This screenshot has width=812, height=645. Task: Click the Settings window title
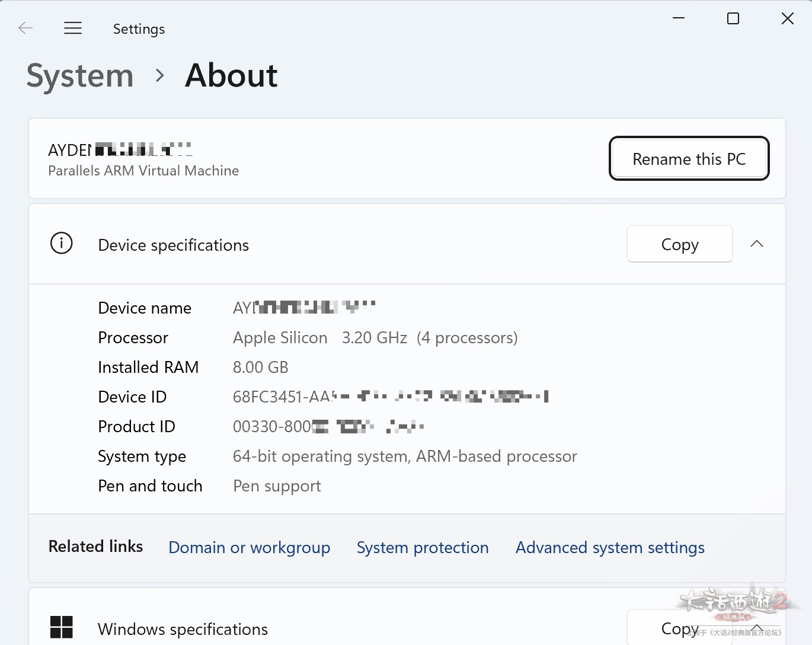[139, 29]
